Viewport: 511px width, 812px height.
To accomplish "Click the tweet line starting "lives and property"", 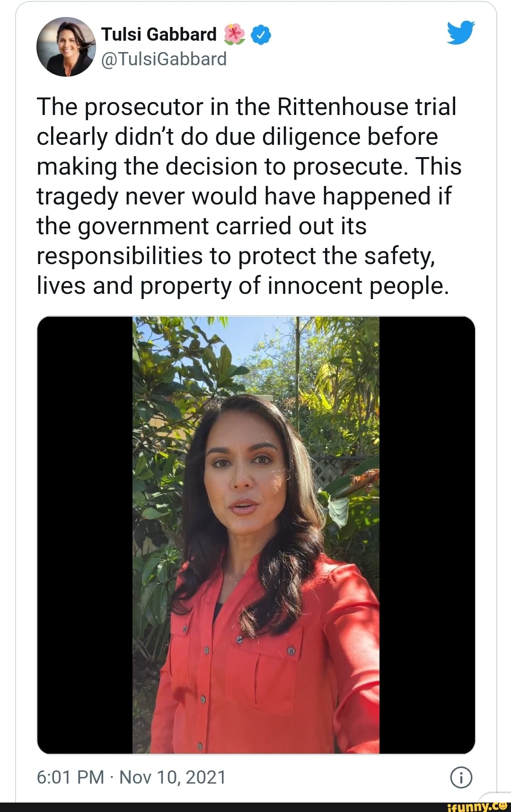I will pos(242,286).
